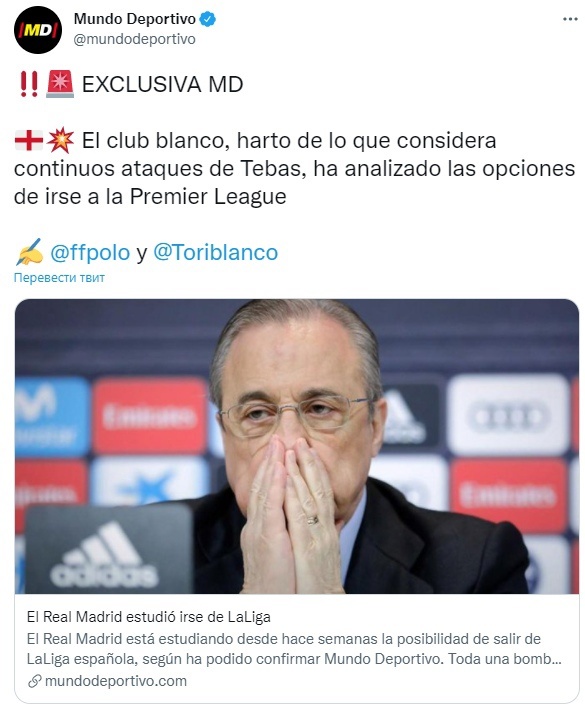Open Mundo Deportivo profile avatar
585x709 pixels.
pyautogui.click(x=38, y=30)
